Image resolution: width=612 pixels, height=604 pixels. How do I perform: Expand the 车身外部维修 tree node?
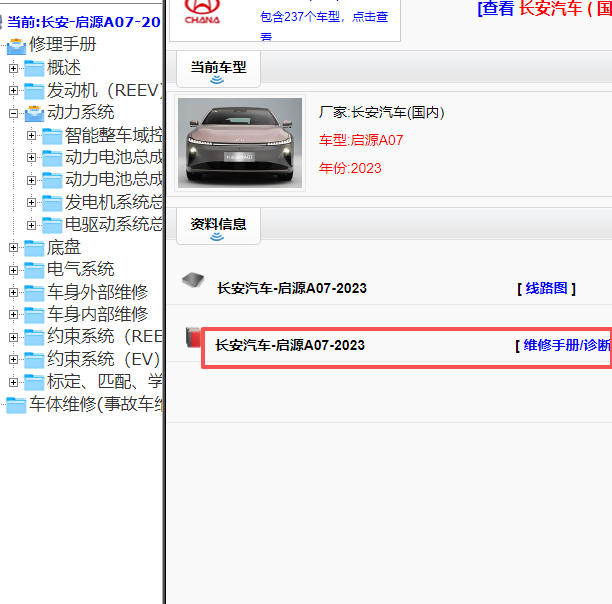13,292
